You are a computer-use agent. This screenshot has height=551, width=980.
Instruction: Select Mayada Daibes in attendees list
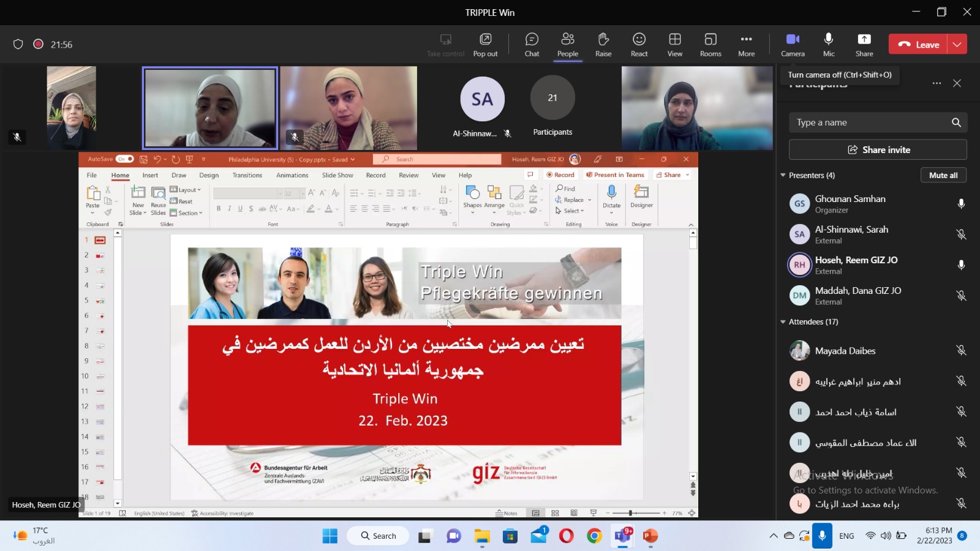(x=845, y=351)
